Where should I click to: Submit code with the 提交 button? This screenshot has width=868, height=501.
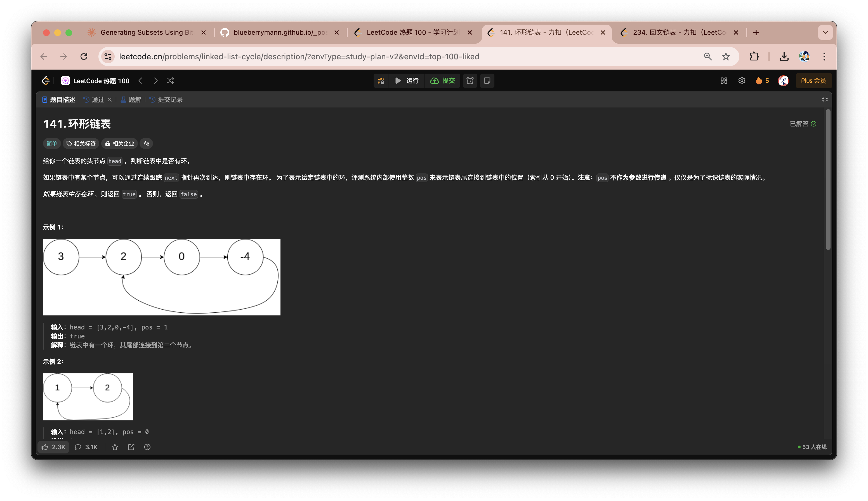[x=442, y=81]
